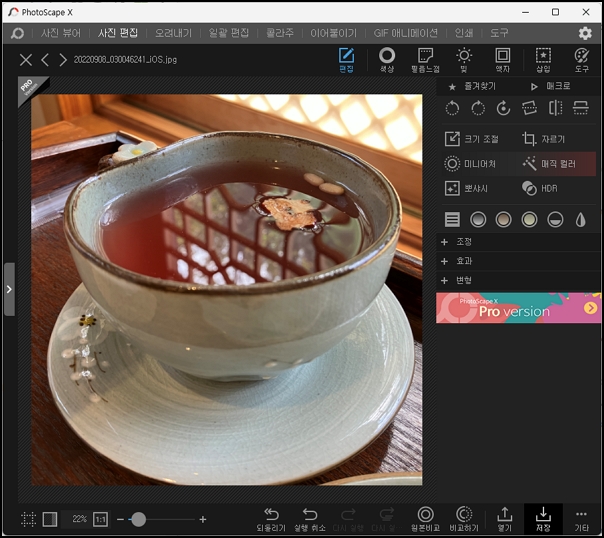Apply the green-tinted circle filter
The height and width of the screenshot is (538, 604).
pyautogui.click(x=529, y=220)
